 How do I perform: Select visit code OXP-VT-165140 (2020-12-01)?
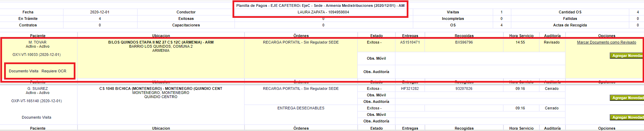[x=36, y=101]
